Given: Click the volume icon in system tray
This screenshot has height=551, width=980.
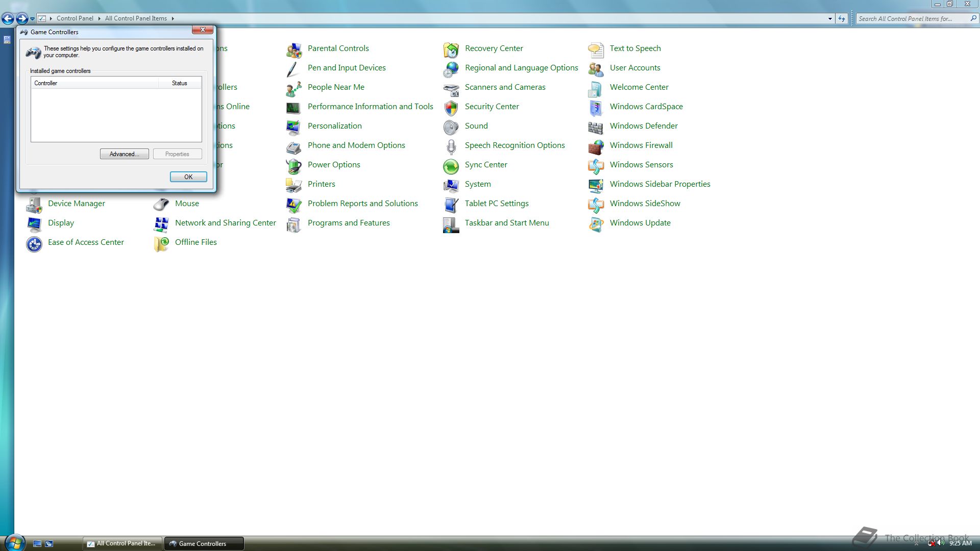Looking at the screenshot, I should 941,543.
